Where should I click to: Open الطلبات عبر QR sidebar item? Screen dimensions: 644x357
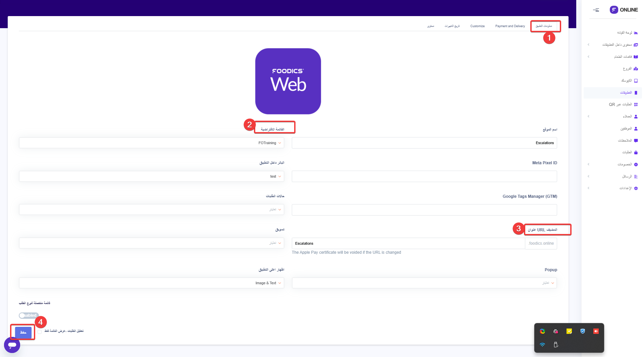pos(623,105)
